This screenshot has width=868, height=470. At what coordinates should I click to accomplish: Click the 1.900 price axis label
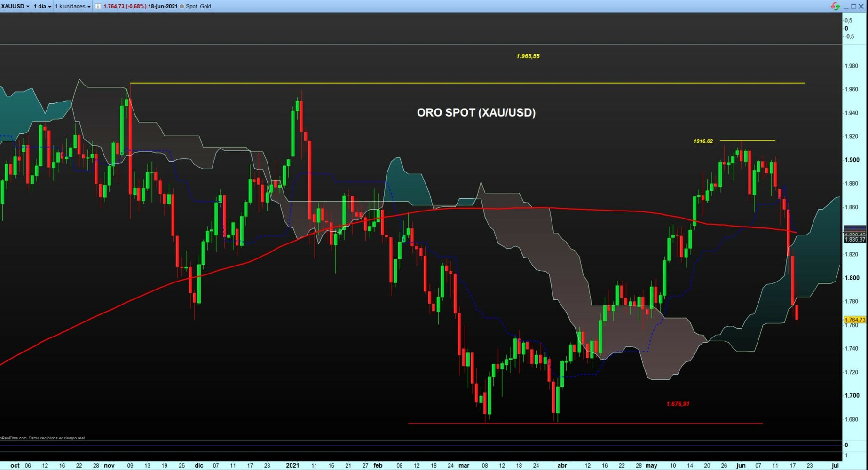[x=852, y=160]
